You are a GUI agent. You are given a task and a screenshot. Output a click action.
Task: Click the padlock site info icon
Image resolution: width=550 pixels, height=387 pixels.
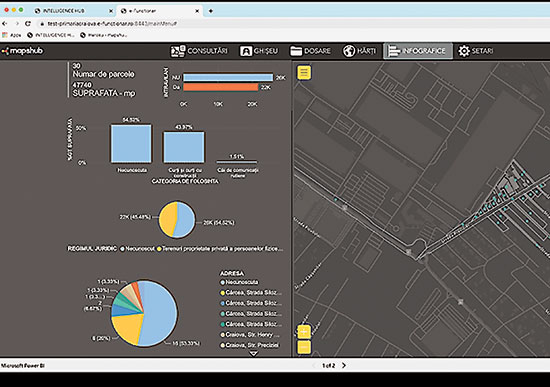[42, 24]
